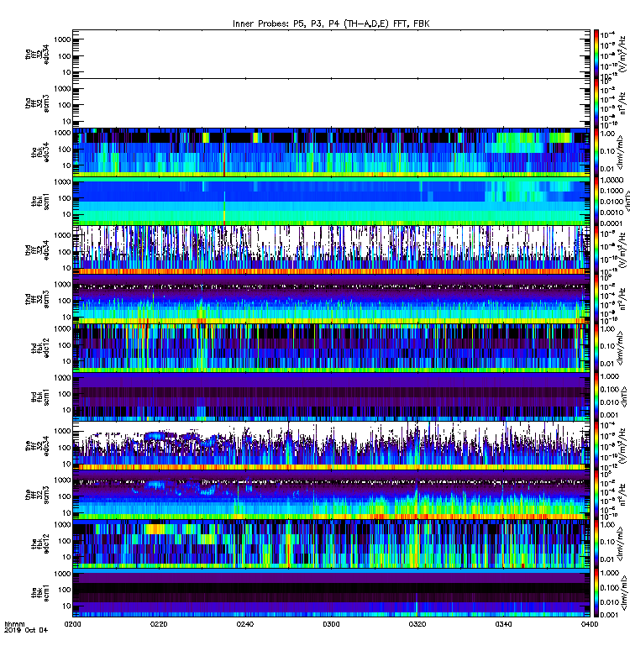630x672 pixels.
Task: Click the color bar of the fbk edc12
Action: [x=596, y=544]
